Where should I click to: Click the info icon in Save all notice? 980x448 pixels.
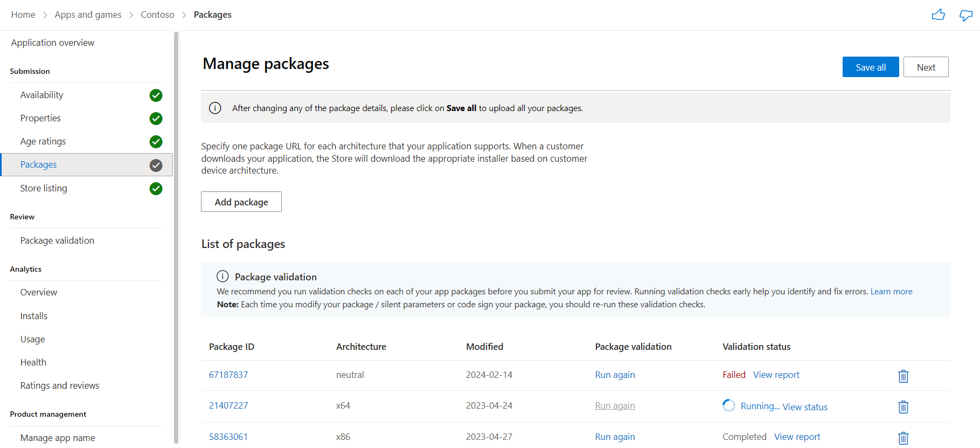coord(215,108)
